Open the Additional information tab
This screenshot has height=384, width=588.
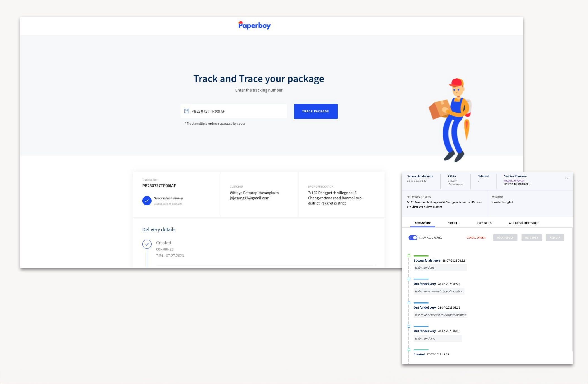(x=524, y=223)
